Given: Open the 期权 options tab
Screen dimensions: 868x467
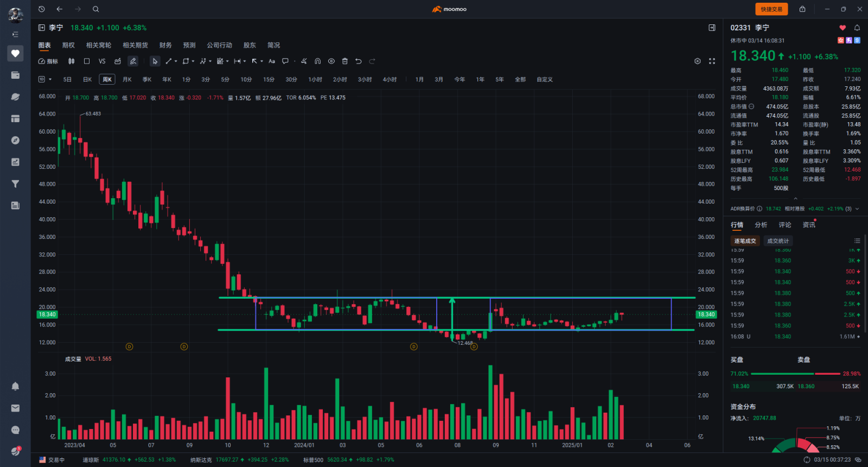Looking at the screenshot, I should (68, 45).
